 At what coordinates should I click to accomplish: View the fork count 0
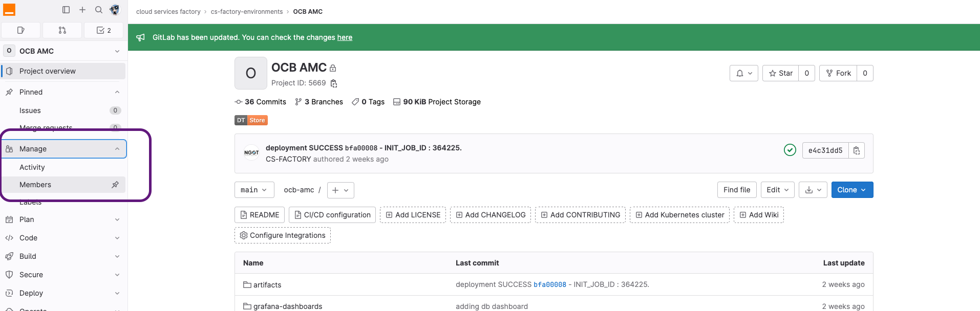click(x=865, y=73)
